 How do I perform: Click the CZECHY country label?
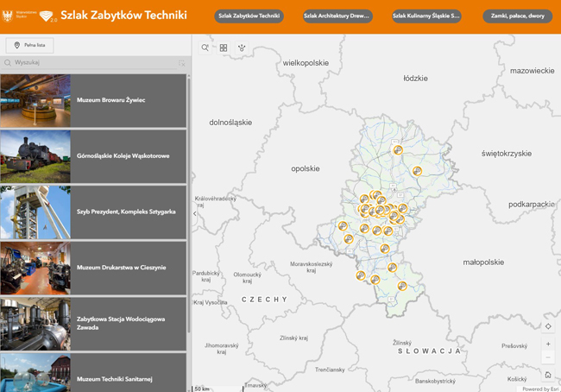pyautogui.click(x=264, y=300)
